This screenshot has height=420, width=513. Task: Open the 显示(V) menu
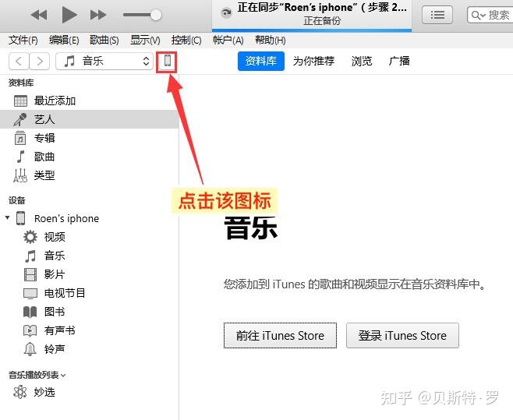point(145,41)
